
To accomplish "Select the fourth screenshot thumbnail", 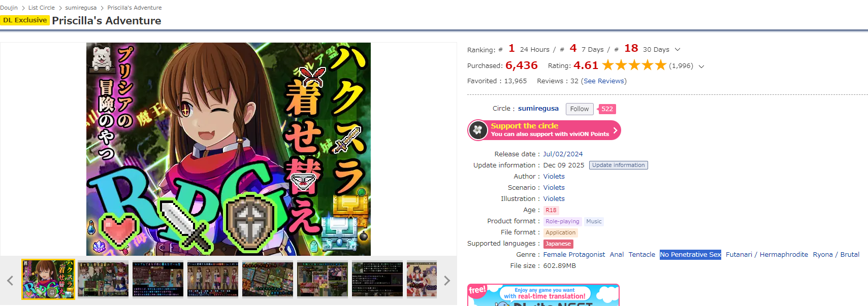I will click(x=213, y=279).
